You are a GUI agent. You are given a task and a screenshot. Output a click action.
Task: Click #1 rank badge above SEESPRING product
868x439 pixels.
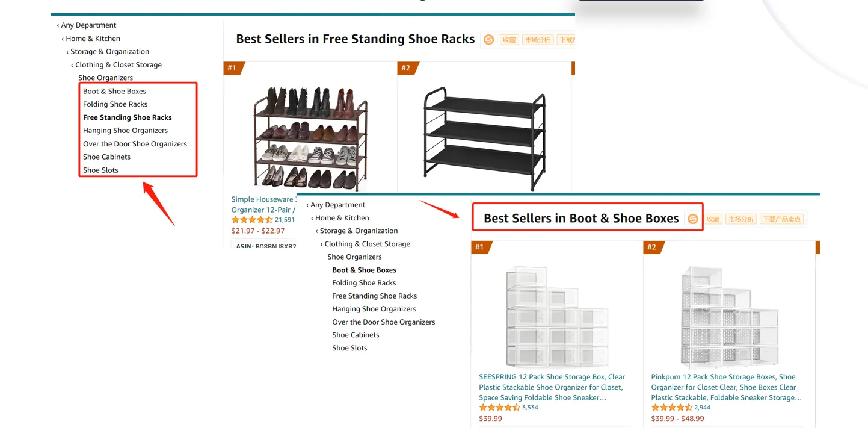pos(481,247)
